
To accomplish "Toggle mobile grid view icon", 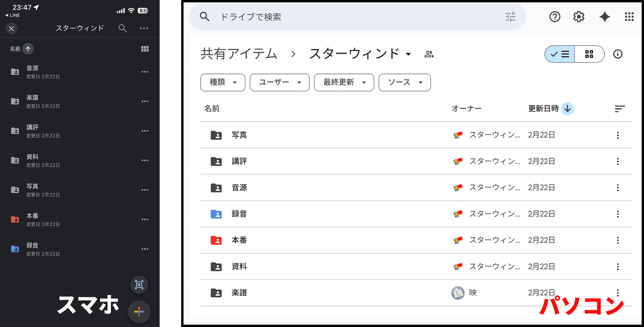I will (145, 49).
